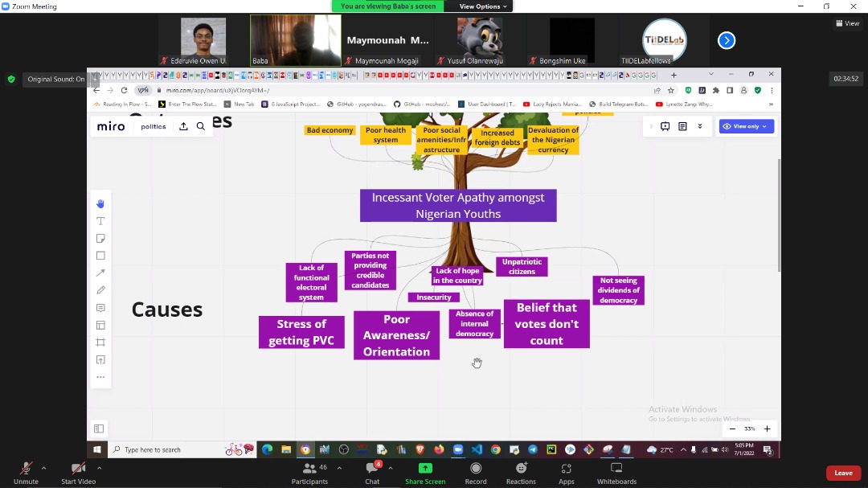Click the Share Screen icon
868x488 pixels.
click(425, 469)
